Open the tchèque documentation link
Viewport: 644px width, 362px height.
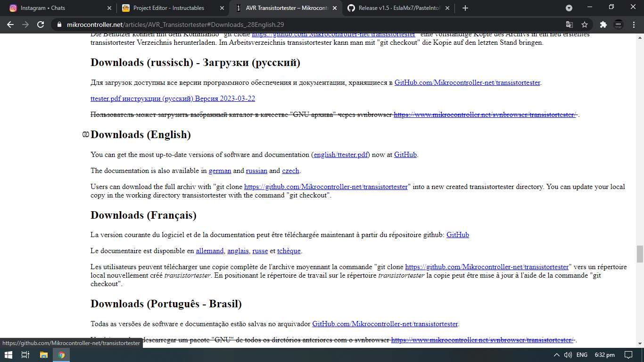pos(289,251)
